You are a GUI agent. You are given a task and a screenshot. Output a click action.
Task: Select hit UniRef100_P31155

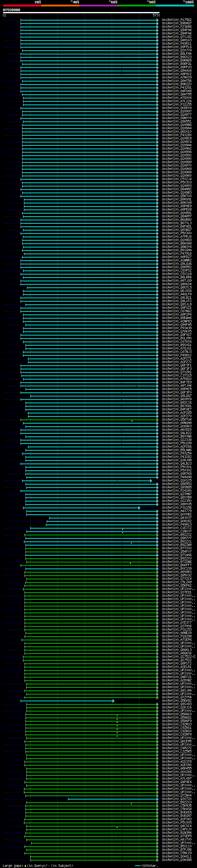(176, 104)
